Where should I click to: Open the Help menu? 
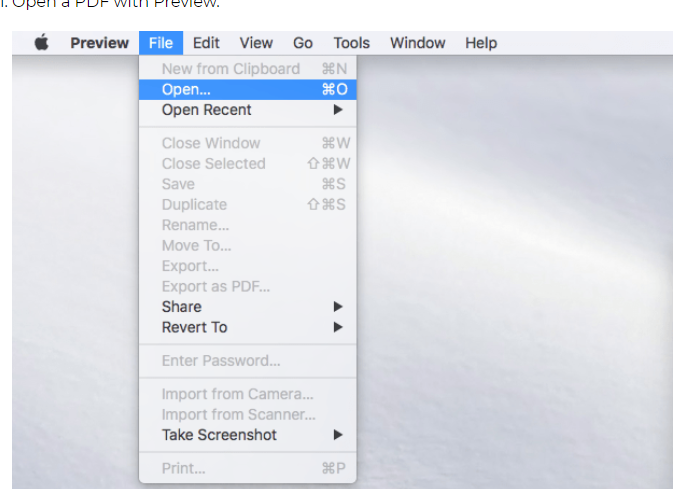(x=481, y=43)
